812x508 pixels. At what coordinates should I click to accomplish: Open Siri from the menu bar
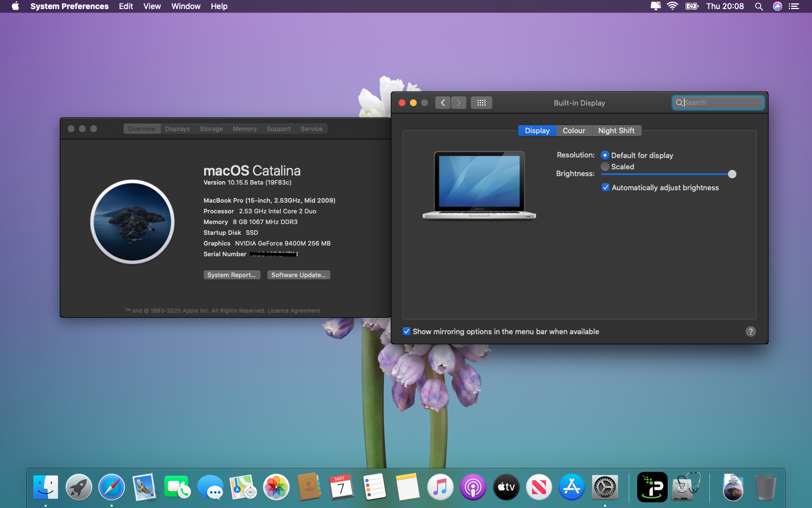pyautogui.click(x=778, y=6)
